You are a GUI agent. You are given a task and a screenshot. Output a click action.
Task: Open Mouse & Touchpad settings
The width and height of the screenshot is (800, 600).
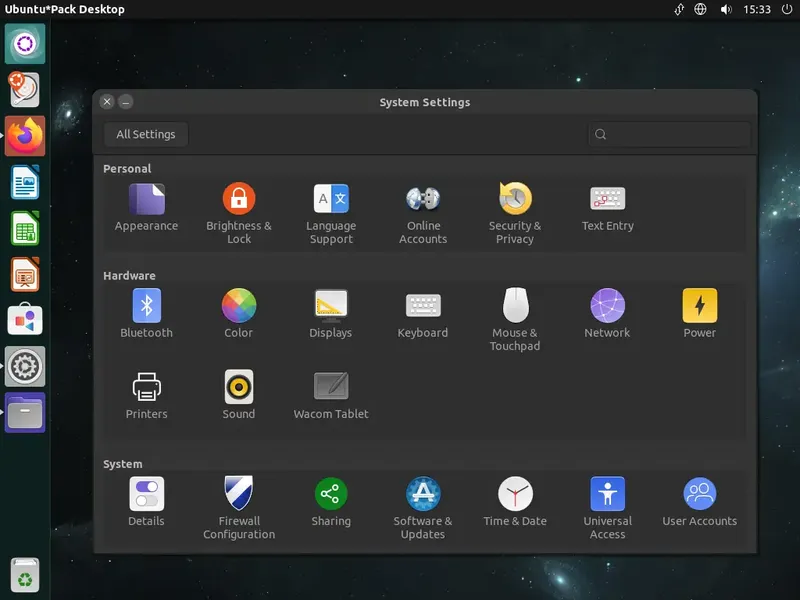(x=515, y=319)
